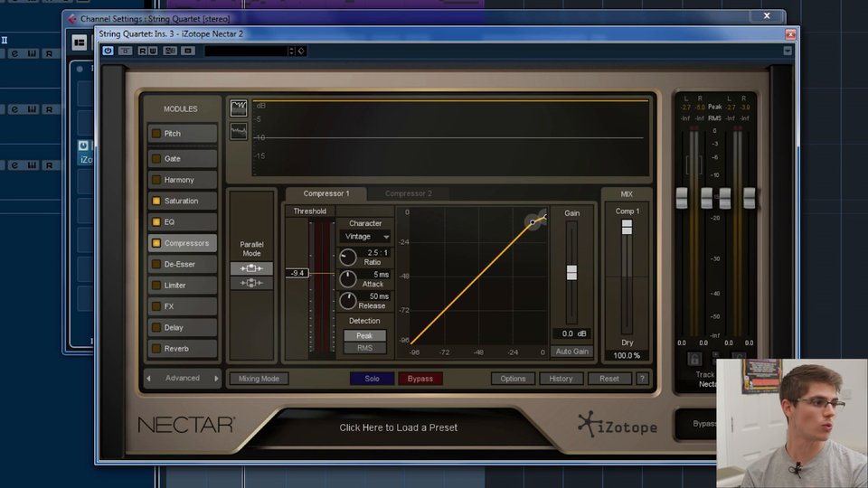The width and height of the screenshot is (868, 488).
Task: Toggle the plugin power button in the toolbar
Action: click(108, 51)
